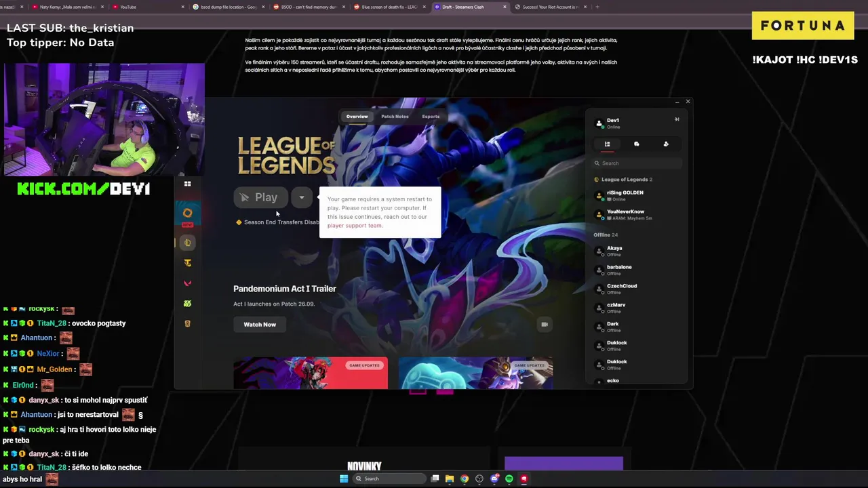Open the teal Game Updates news card
Viewport: 868px width, 488px height.
click(x=475, y=373)
